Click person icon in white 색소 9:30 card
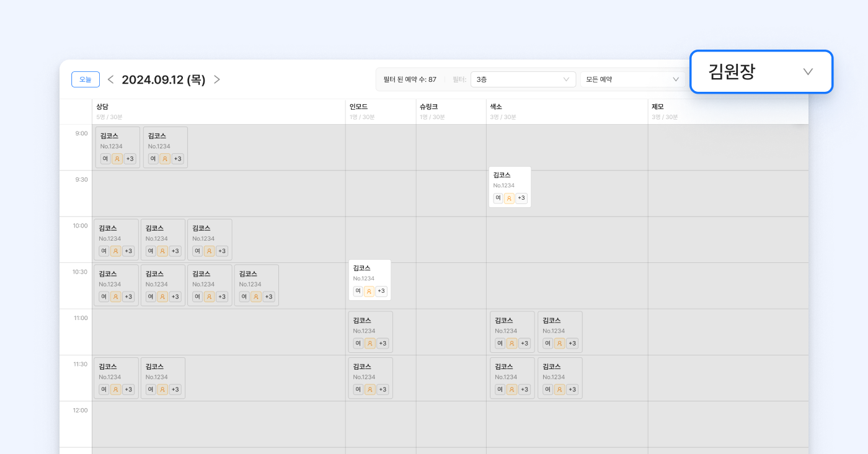Image resolution: width=868 pixels, height=454 pixels. tap(509, 198)
